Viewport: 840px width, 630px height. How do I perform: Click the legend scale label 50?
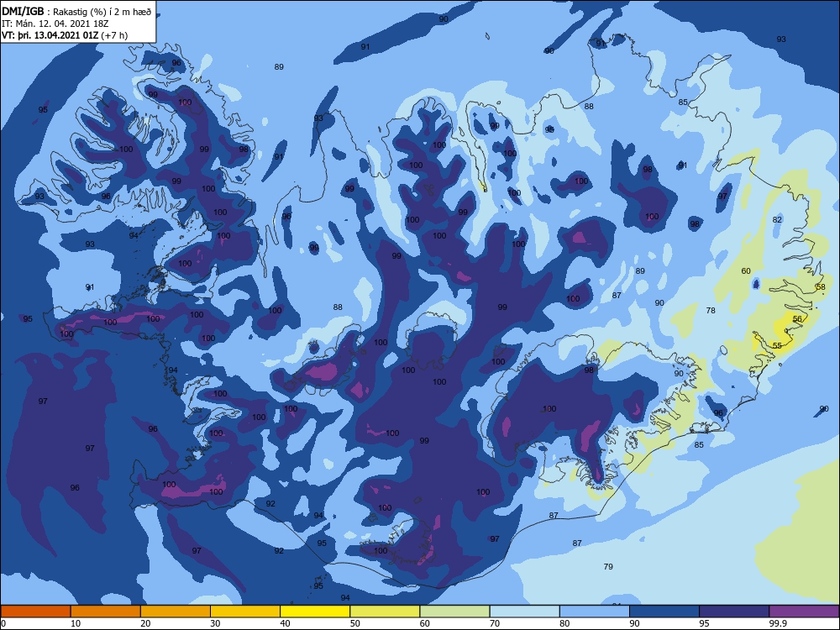[355, 623]
